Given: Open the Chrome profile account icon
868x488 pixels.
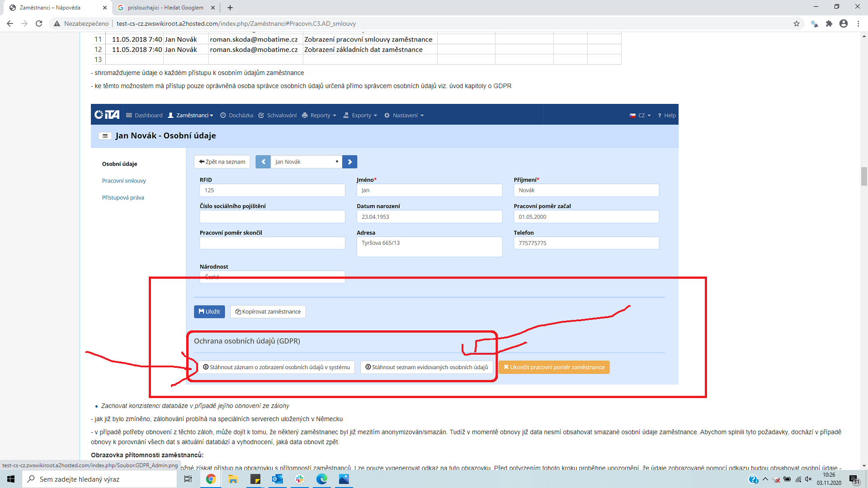Looking at the screenshot, I should [x=843, y=23].
